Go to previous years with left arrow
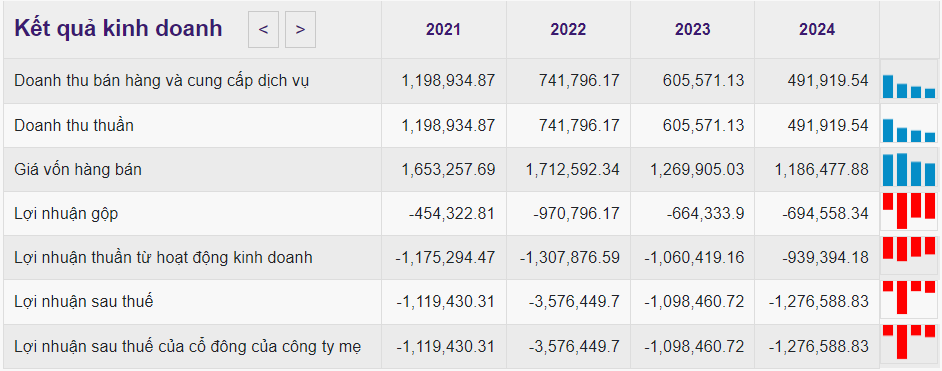This screenshot has height=371, width=942. coord(263,29)
